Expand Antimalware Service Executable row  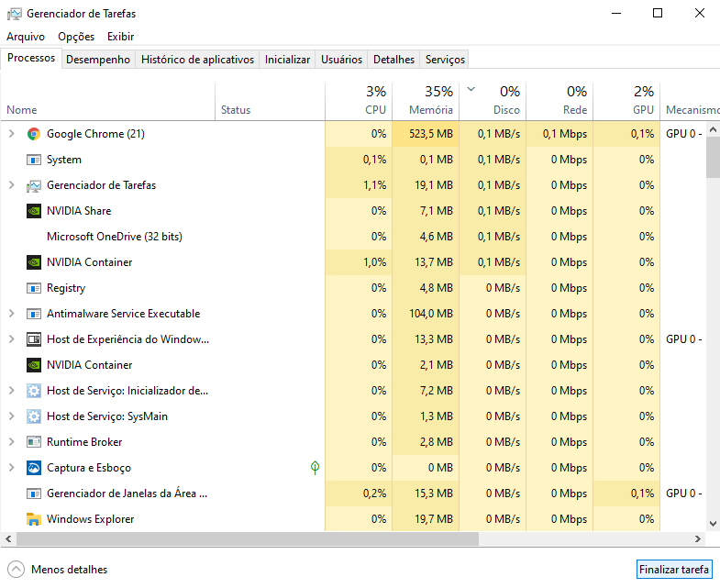point(12,314)
